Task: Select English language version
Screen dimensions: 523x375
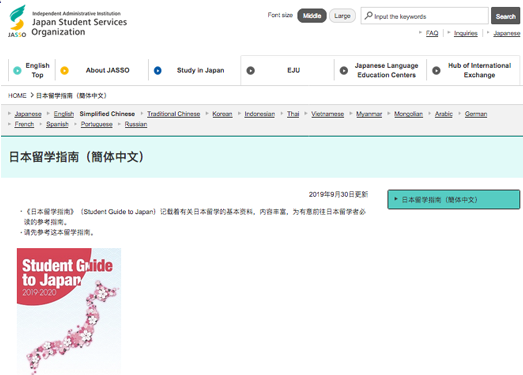Action: [64, 114]
